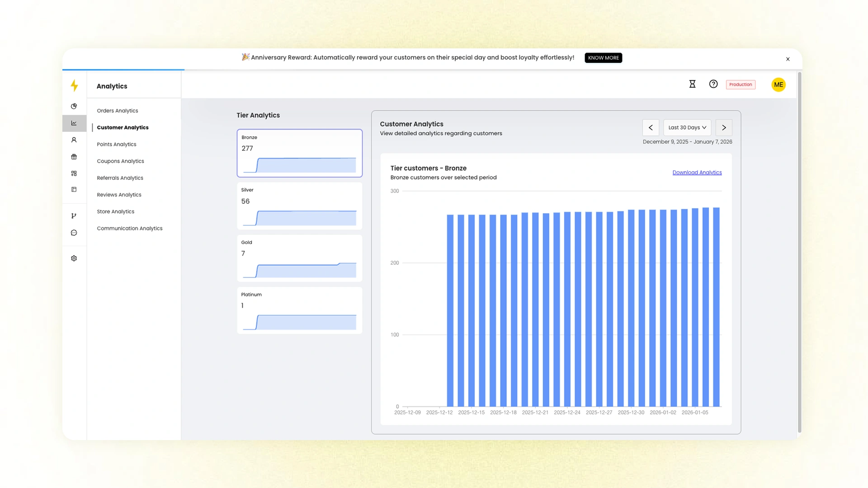Screen dimensions: 868x488
Task: Switch to Points Analytics section
Action: click(117, 144)
